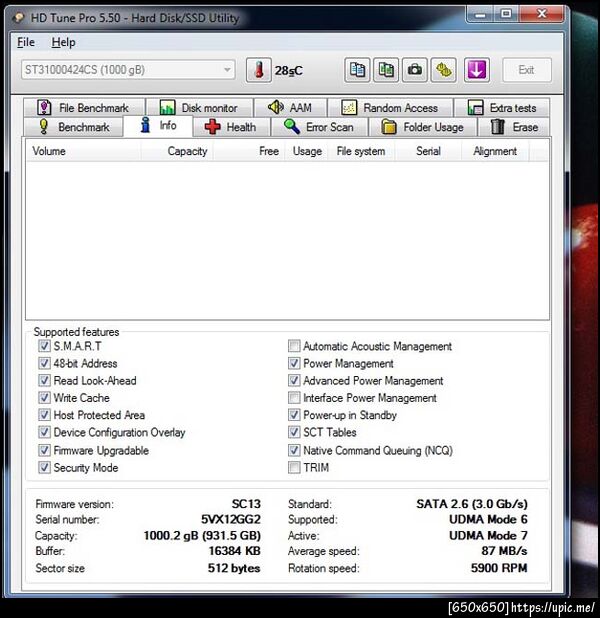Image resolution: width=600 pixels, height=618 pixels.
Task: Open the Health tab
Action: click(231, 127)
